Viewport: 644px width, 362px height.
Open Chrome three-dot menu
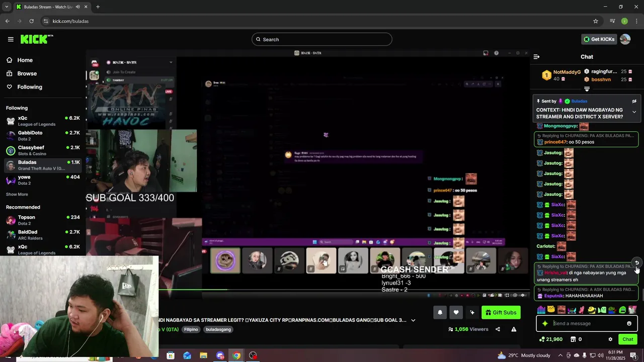(636, 21)
